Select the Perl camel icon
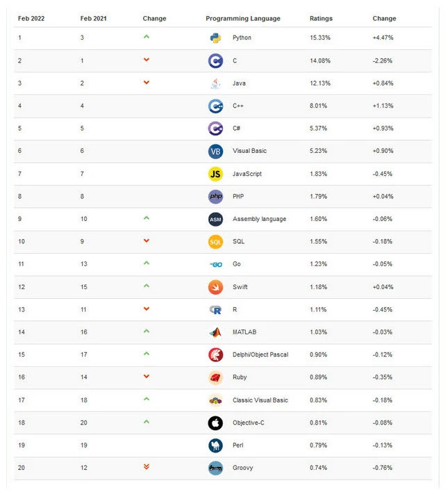Viewport: 448px width, 499px height. (x=215, y=445)
